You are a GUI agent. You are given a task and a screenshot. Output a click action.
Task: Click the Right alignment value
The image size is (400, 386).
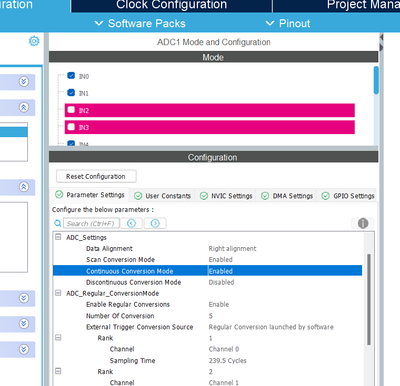coord(232,249)
